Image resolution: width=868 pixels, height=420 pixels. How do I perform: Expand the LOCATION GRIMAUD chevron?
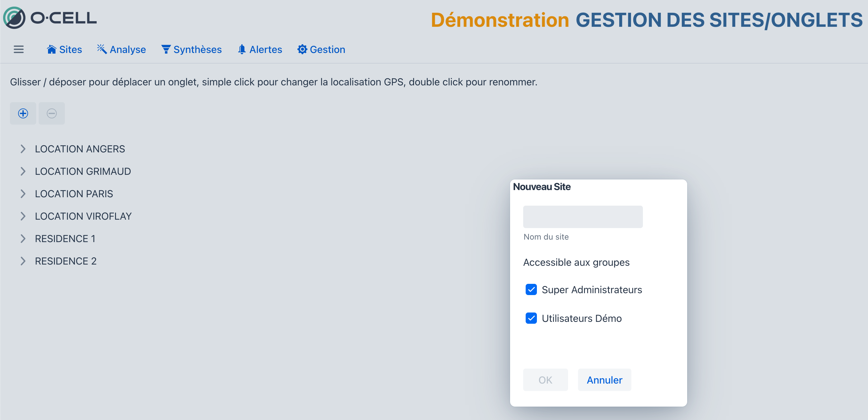click(x=23, y=171)
